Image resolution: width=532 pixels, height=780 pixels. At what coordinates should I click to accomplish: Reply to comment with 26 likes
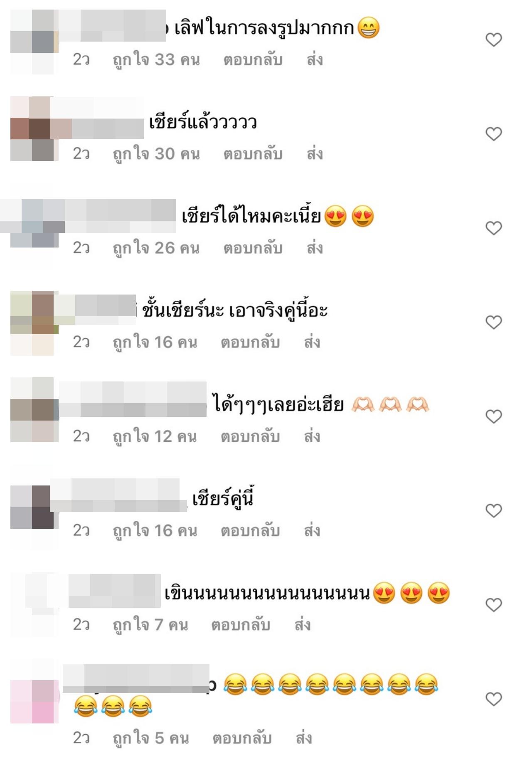click(253, 248)
